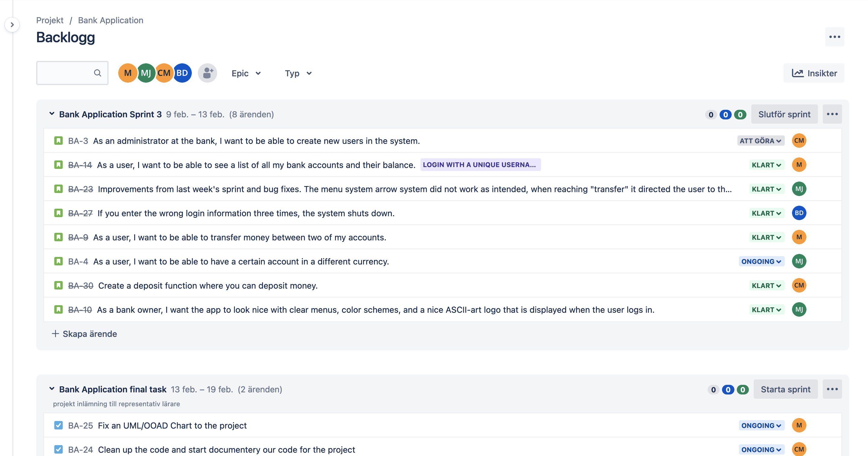Filter backlog by the MJ avatar in the toolbar
This screenshot has height=456, width=868.
pyautogui.click(x=146, y=73)
